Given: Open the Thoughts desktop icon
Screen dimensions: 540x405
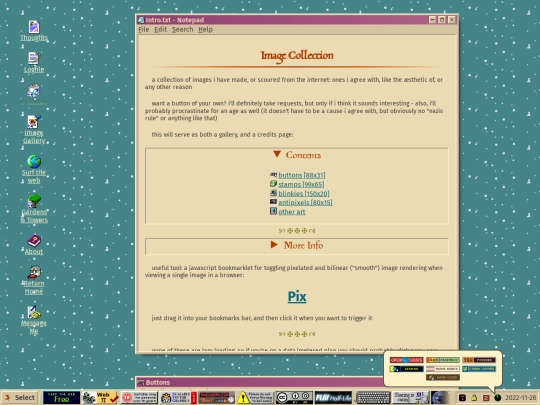Looking at the screenshot, I should coord(34,31).
